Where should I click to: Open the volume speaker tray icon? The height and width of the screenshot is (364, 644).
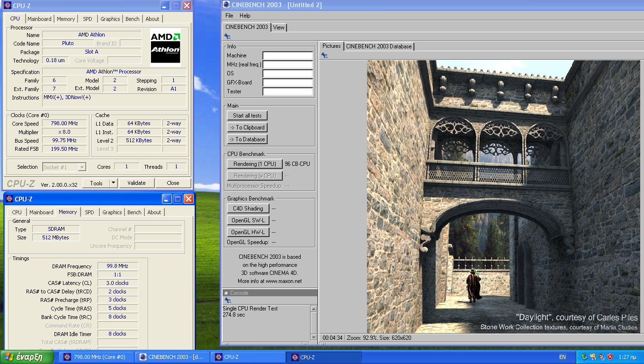point(601,357)
